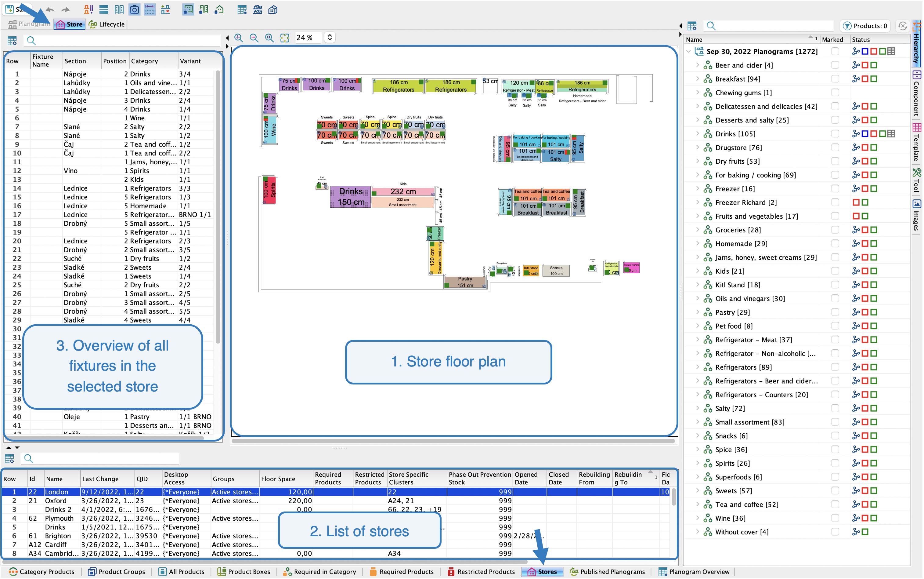Click the Products: 0 filter button
924x579 pixels.
(x=865, y=26)
